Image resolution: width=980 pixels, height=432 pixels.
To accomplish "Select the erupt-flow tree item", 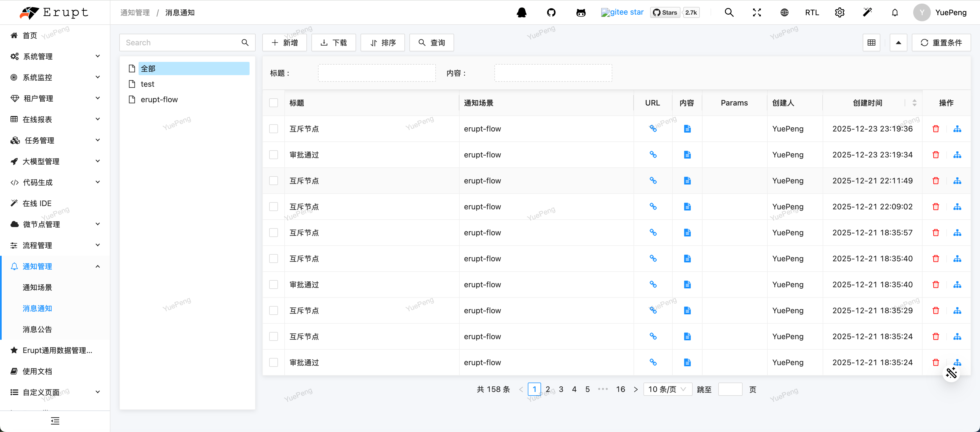I will tap(159, 100).
